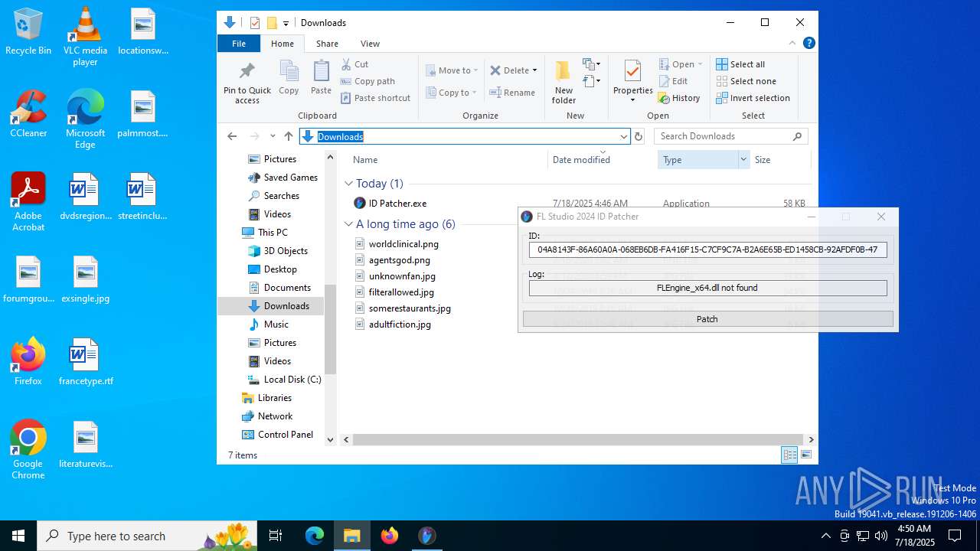Open Local Disk (C:) in navigation
This screenshot has width=980, height=551.
pos(284,380)
